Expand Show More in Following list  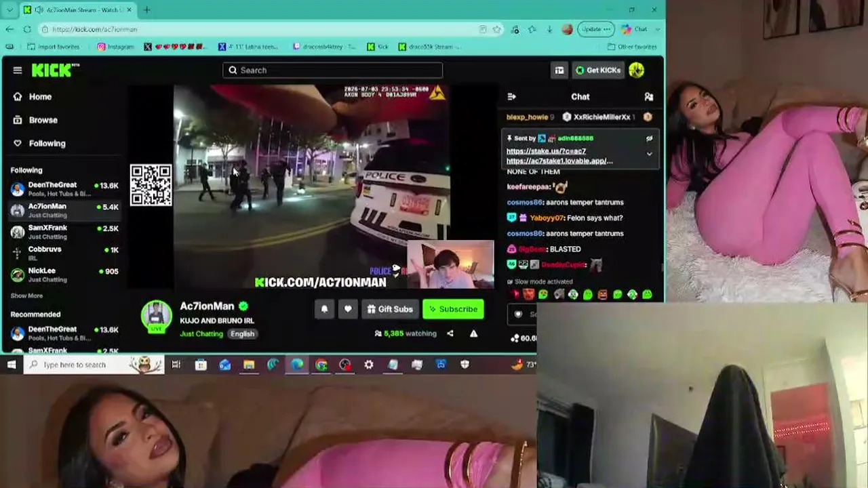coord(26,296)
